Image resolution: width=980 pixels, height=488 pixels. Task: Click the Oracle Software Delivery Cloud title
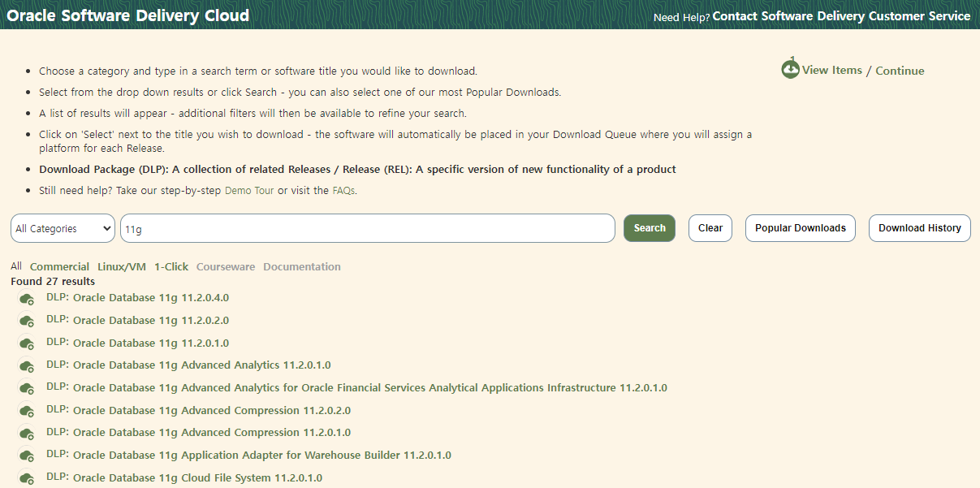coord(128,15)
